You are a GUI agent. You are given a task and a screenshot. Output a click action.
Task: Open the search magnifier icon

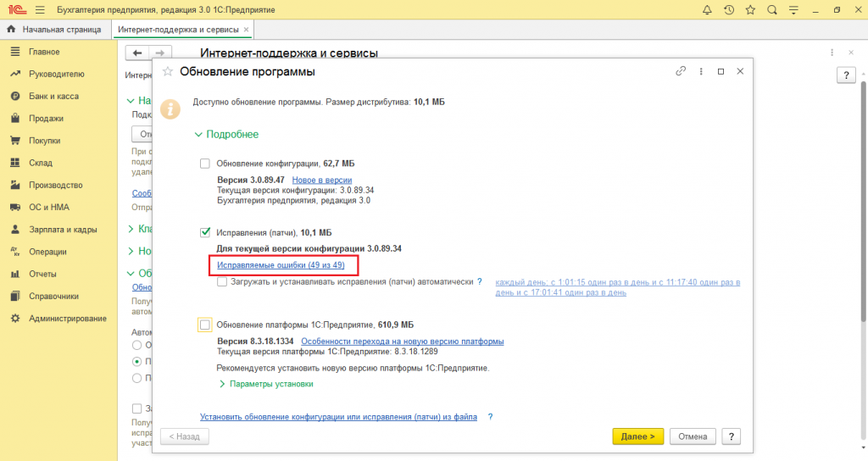(x=771, y=10)
